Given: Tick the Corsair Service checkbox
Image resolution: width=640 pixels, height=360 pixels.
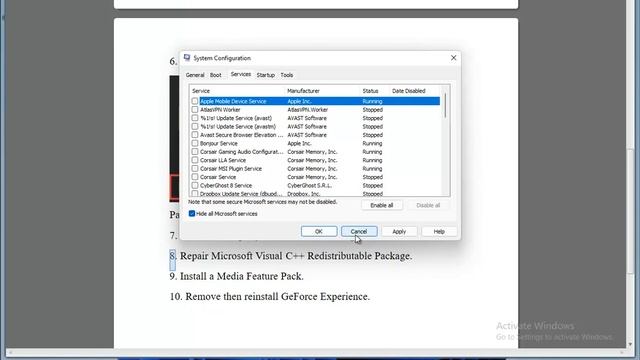Looking at the screenshot, I should tap(195, 177).
